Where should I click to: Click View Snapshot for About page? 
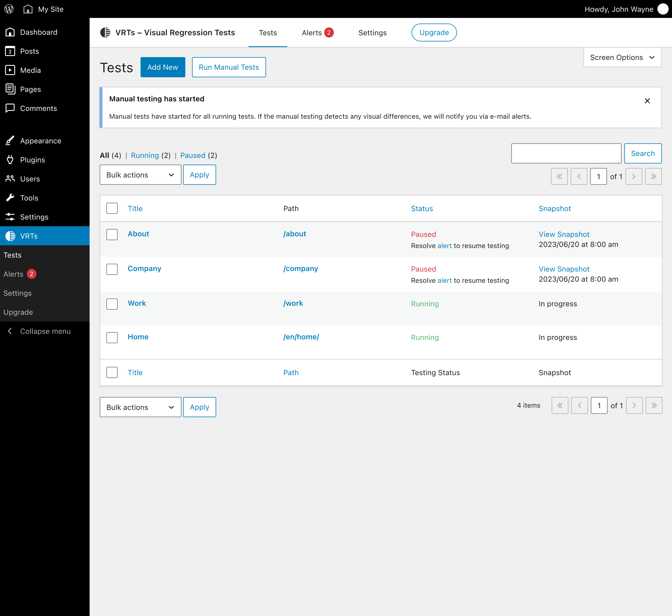click(564, 234)
